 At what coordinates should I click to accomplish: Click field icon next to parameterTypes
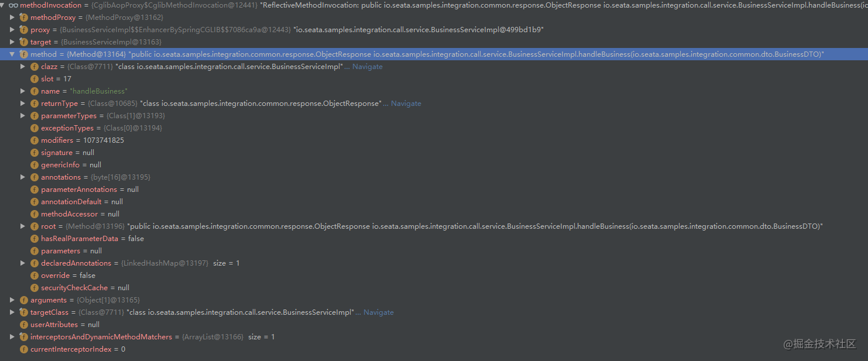pos(34,115)
